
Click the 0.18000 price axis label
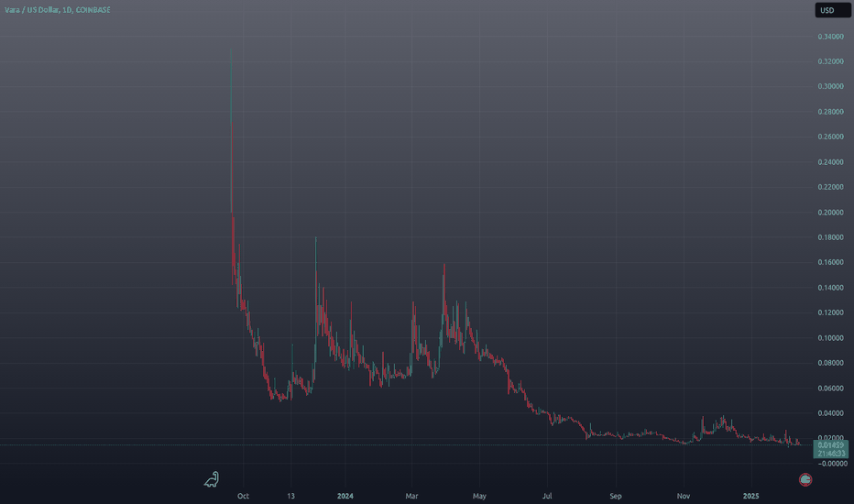[830, 237]
